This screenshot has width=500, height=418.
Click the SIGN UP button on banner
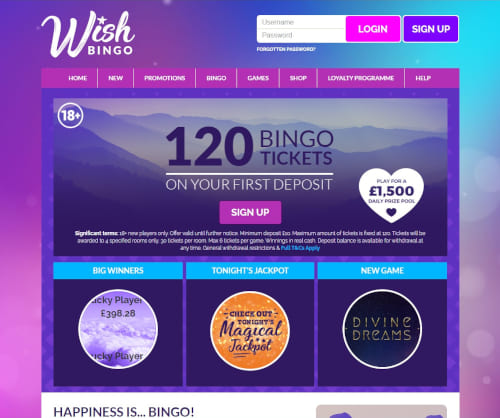pos(250,212)
